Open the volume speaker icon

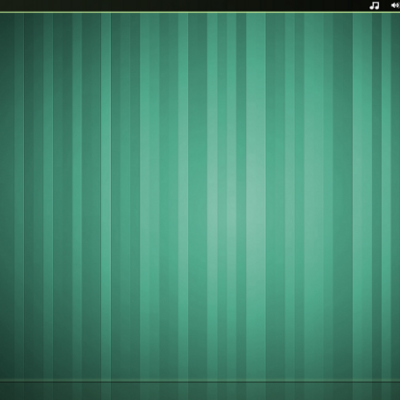click(x=395, y=6)
